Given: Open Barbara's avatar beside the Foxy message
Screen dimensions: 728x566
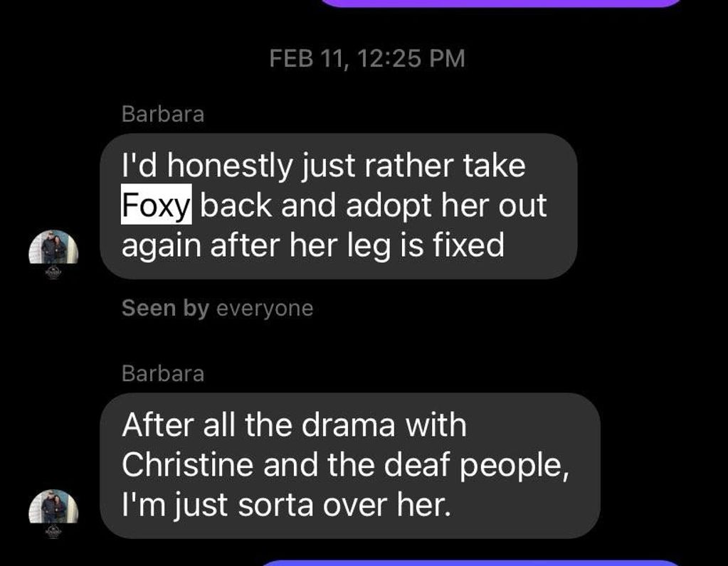Looking at the screenshot, I should [53, 246].
